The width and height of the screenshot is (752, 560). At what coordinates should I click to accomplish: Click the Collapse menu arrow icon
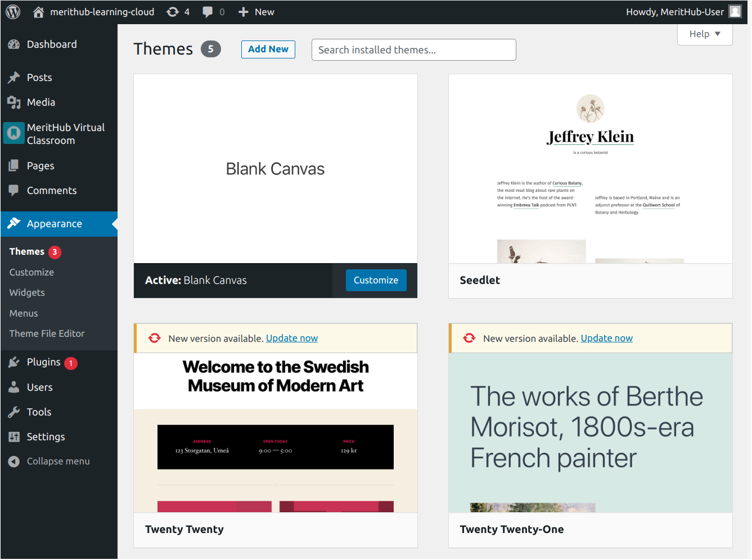(14, 461)
